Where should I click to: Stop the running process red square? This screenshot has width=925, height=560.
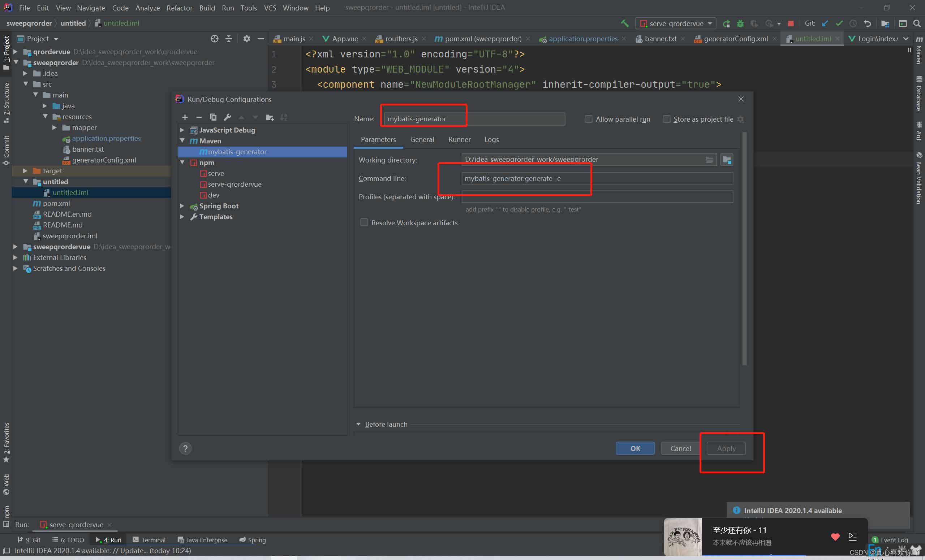point(791,23)
